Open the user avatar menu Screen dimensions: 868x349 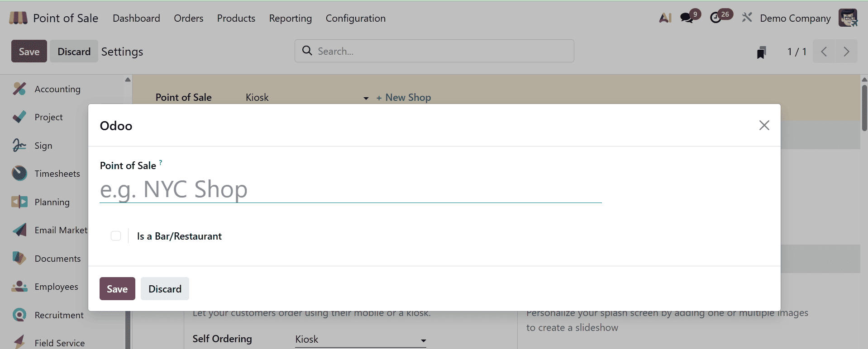848,18
